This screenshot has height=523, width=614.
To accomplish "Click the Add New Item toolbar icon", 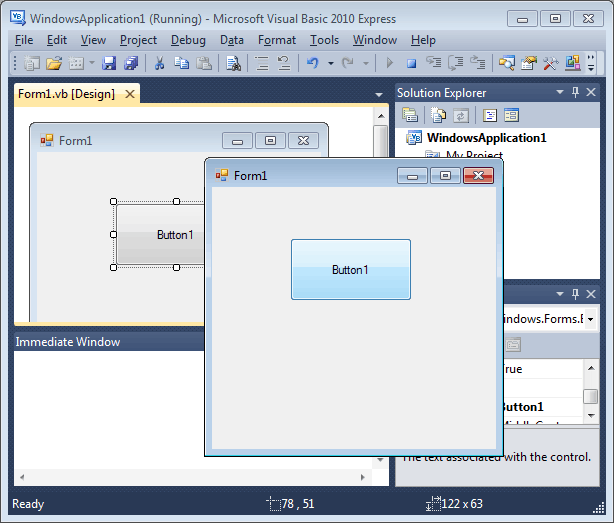I will tap(76, 63).
